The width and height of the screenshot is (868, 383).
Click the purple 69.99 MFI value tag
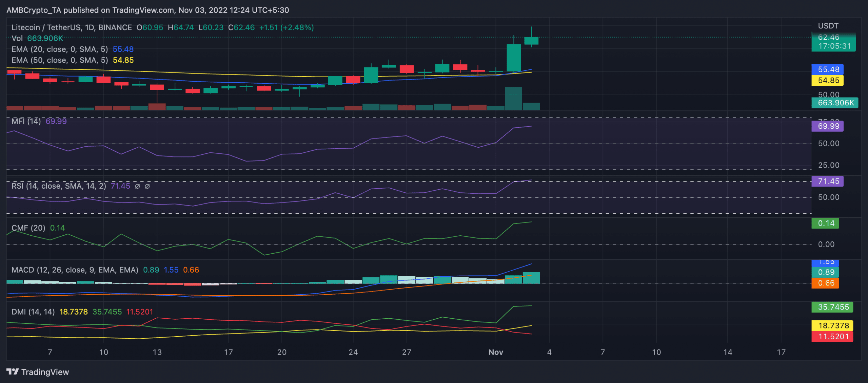(x=827, y=126)
